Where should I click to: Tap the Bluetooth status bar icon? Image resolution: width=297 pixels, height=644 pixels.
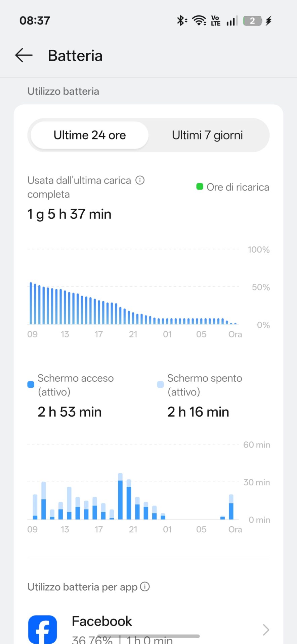(182, 21)
